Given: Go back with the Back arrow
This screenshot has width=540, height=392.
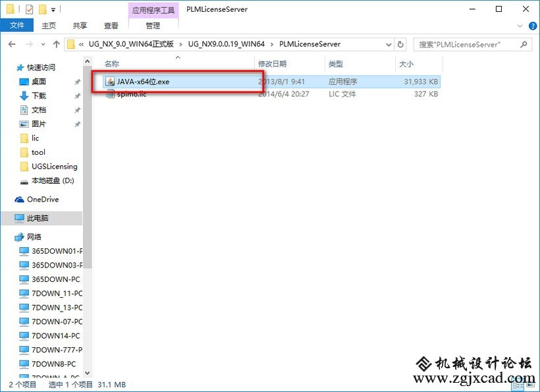Looking at the screenshot, I should 12,44.
